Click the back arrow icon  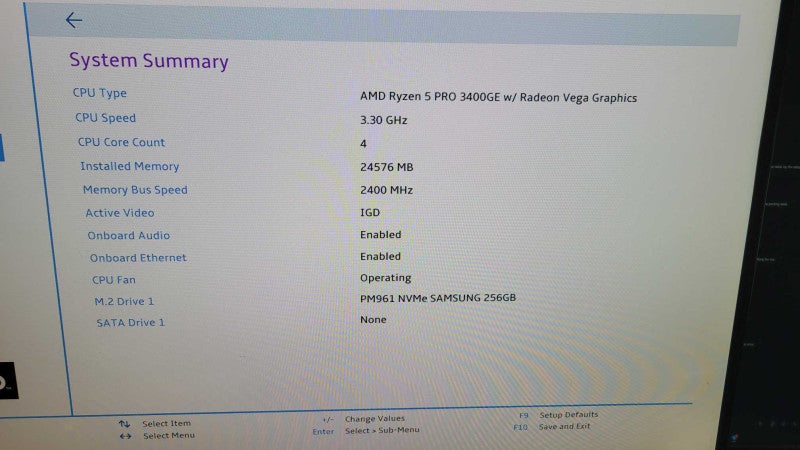74,20
